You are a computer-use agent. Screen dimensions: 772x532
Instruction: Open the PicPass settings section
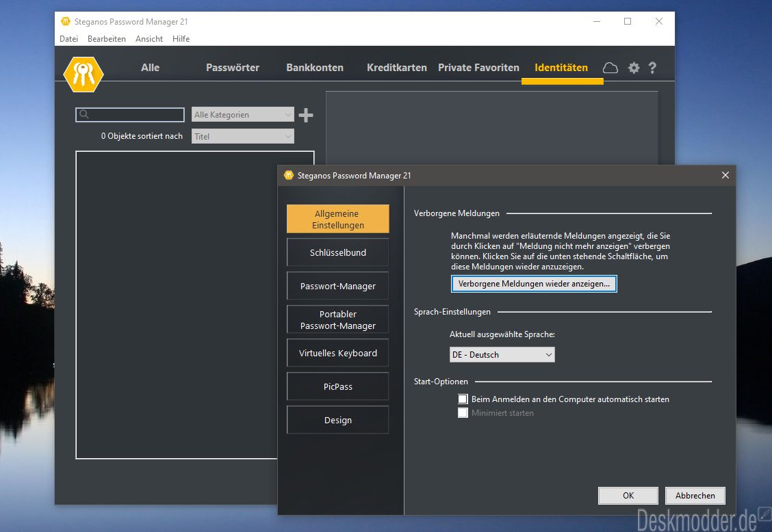[338, 386]
